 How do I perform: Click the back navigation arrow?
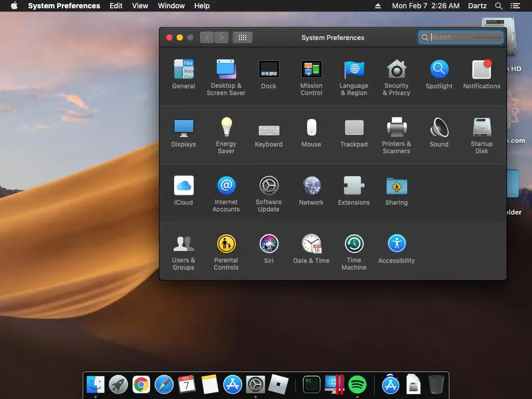click(207, 37)
